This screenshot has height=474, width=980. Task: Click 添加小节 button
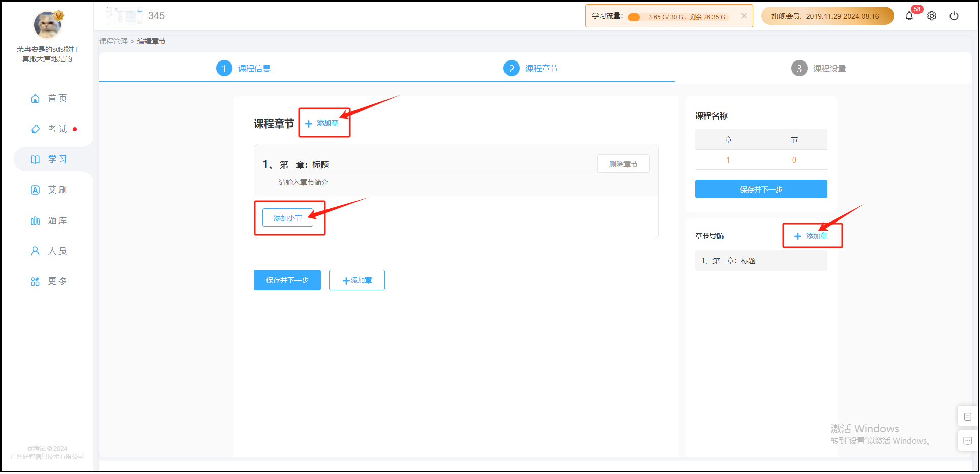coord(288,217)
